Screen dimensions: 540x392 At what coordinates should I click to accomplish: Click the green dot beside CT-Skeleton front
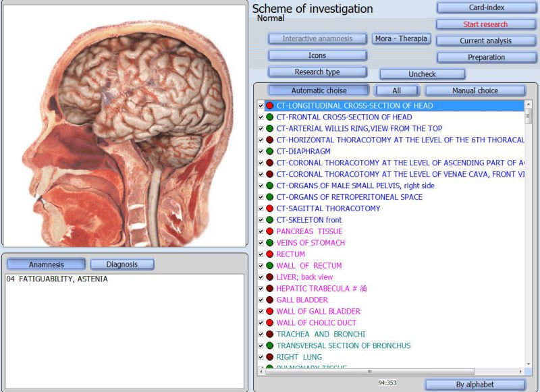(269, 220)
